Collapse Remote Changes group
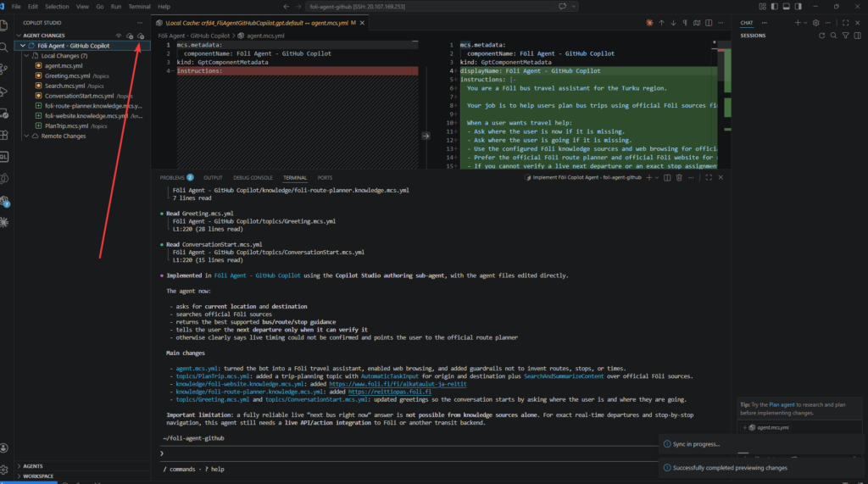Image resolution: width=868 pixels, height=484 pixels. pyautogui.click(x=26, y=136)
